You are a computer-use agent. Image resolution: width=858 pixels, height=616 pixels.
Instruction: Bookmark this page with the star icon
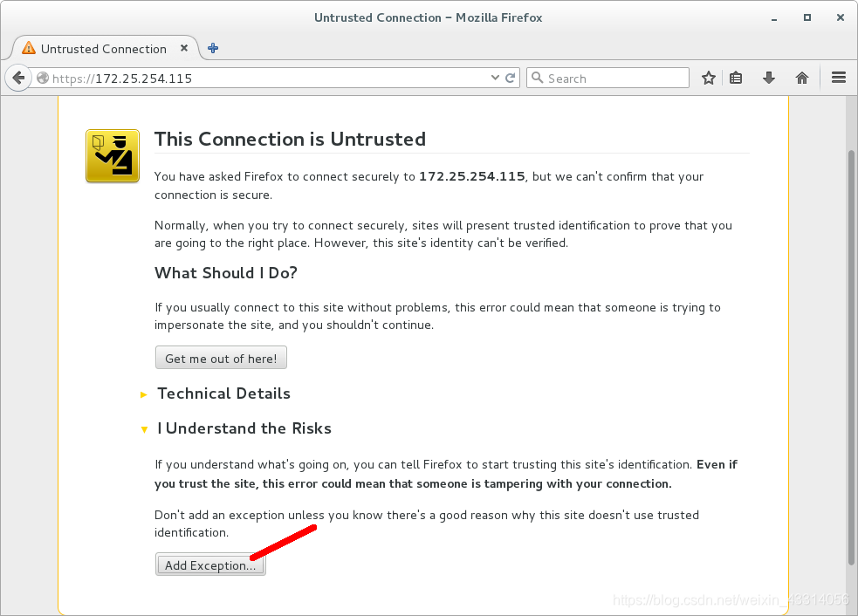pos(708,78)
